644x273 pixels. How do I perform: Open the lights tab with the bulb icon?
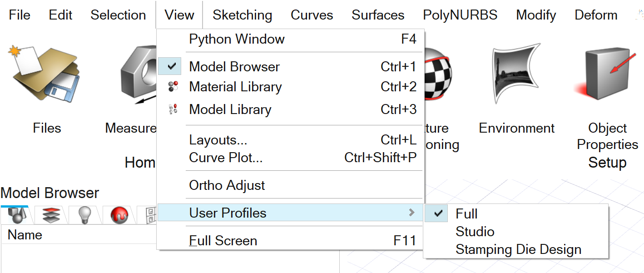[84, 215]
